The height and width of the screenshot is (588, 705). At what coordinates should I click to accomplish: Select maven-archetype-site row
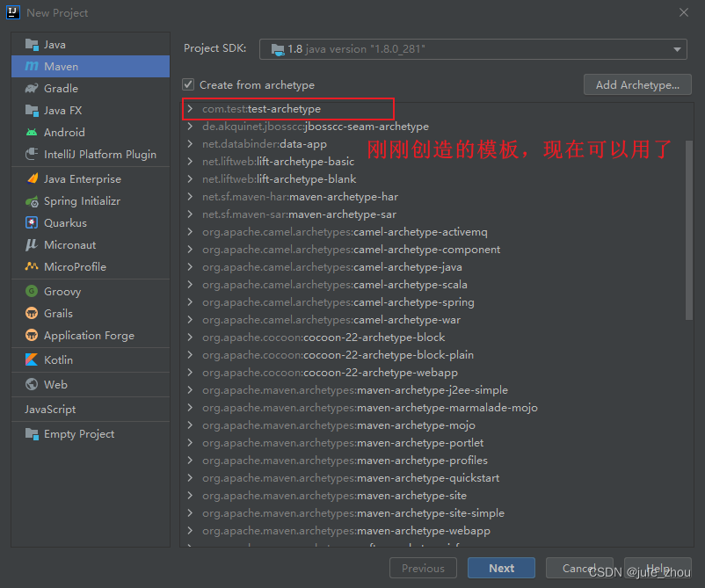point(436,496)
